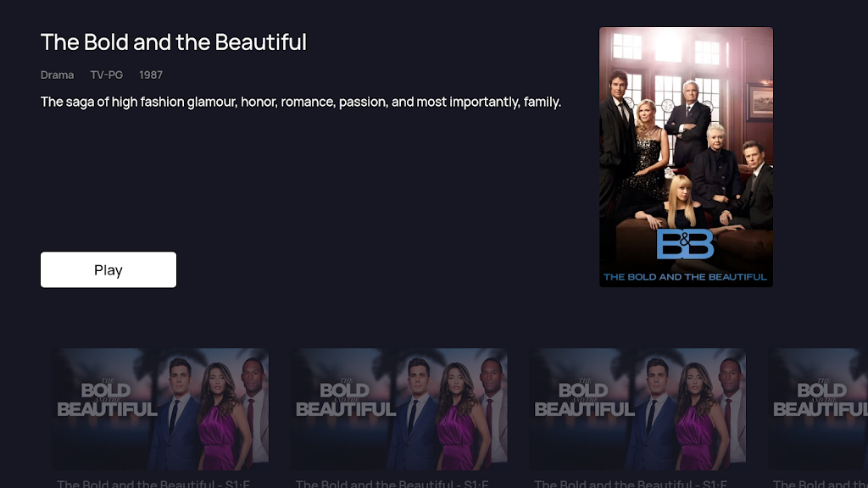The width and height of the screenshot is (868, 488).
Task: Select the third episode thumbnail in the row
Action: coord(637,409)
